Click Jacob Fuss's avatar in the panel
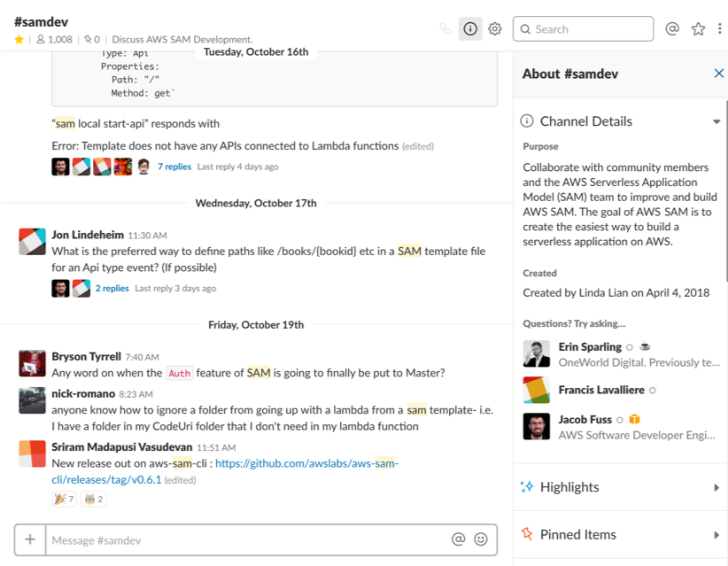 point(536,426)
